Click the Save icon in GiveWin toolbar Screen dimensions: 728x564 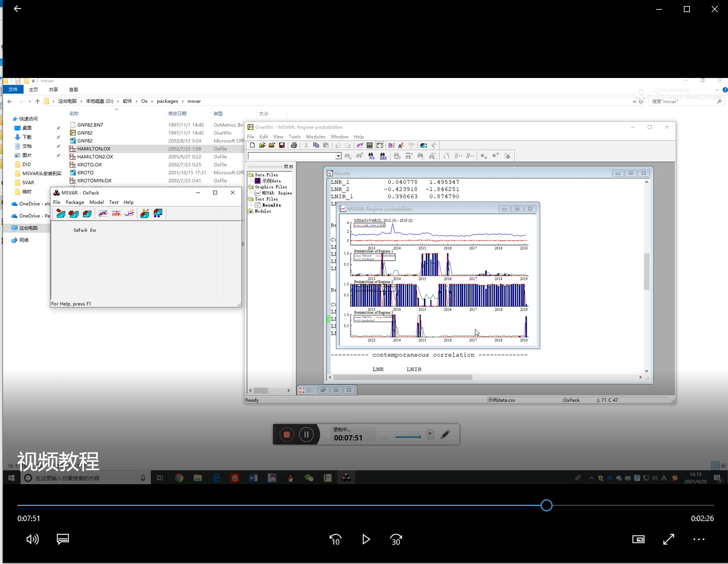point(282,146)
